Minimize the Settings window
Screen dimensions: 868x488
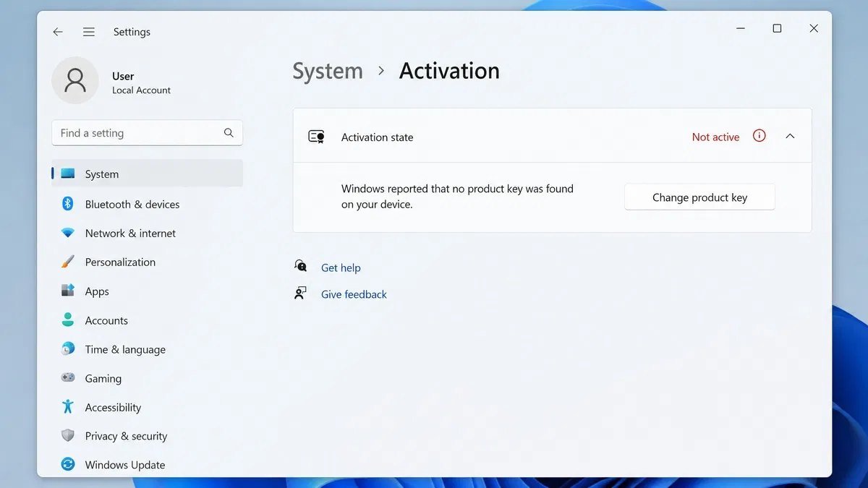tap(741, 28)
